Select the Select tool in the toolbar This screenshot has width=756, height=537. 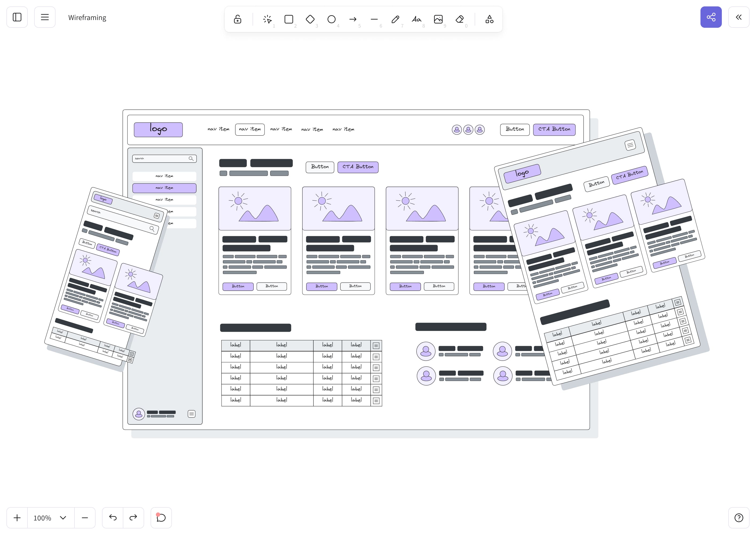[x=267, y=19]
